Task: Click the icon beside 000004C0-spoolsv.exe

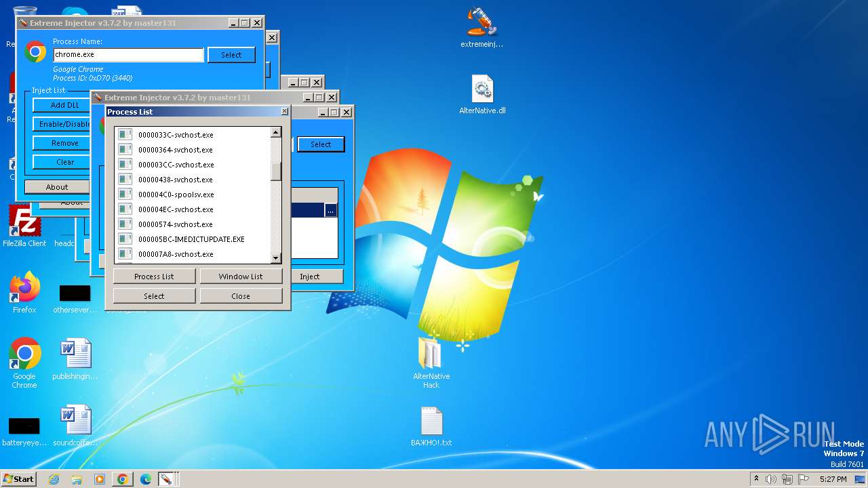Action: (x=125, y=195)
